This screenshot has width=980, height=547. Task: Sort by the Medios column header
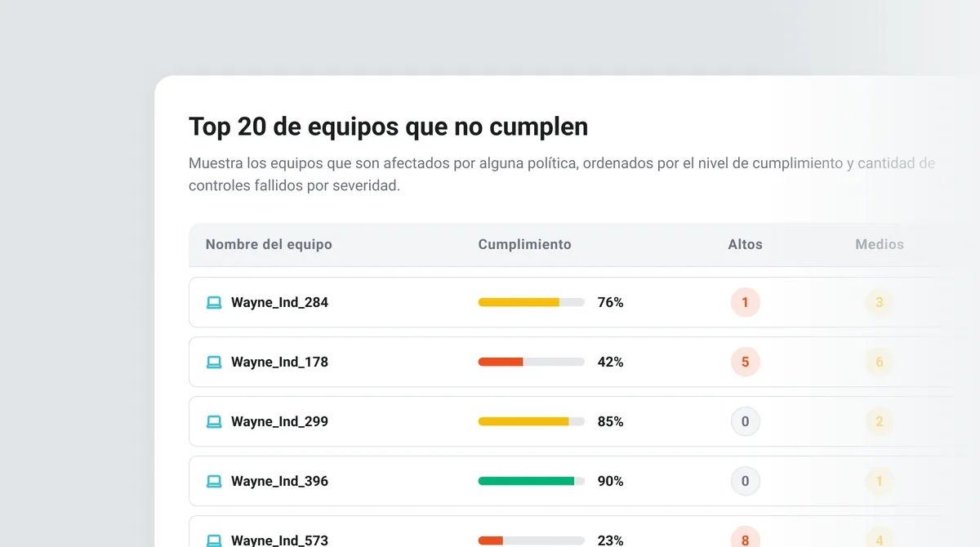pyautogui.click(x=880, y=245)
